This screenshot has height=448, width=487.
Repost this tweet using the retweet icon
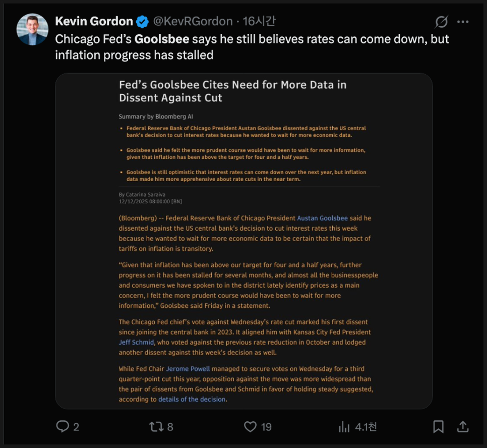pyautogui.click(x=156, y=427)
